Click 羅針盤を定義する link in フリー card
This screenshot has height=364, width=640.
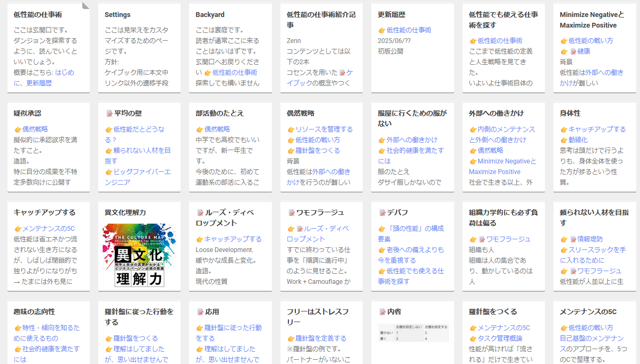pos(321,338)
